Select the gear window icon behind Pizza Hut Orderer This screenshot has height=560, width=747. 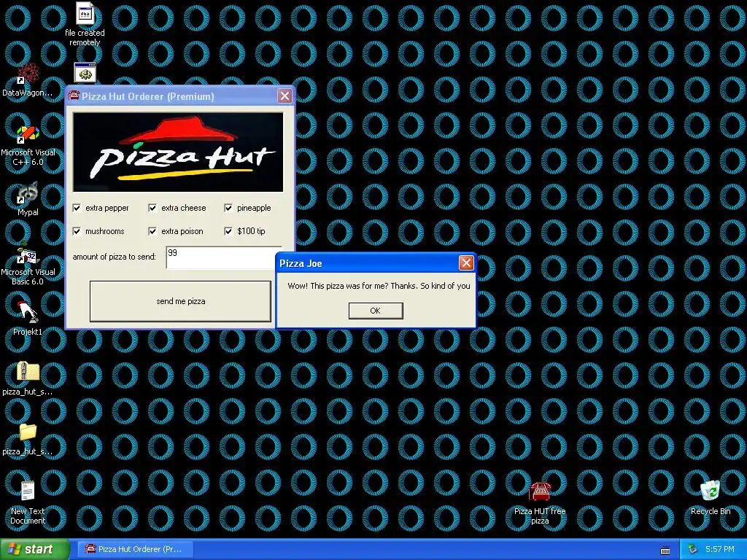pos(85,73)
